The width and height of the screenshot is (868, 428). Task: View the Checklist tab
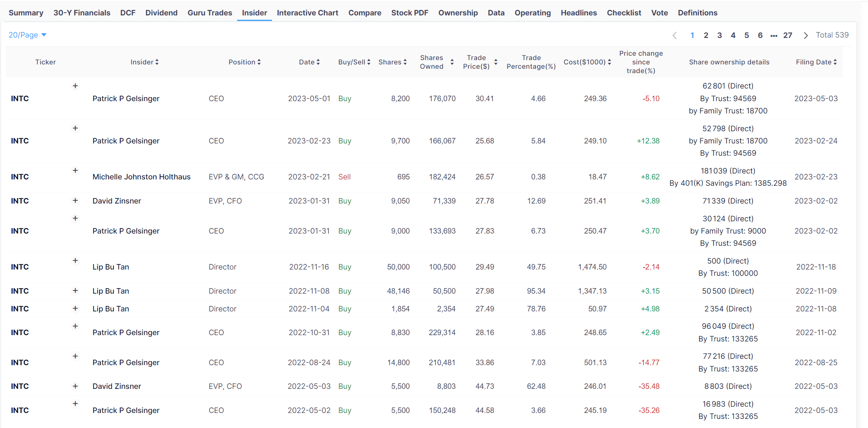pos(624,13)
